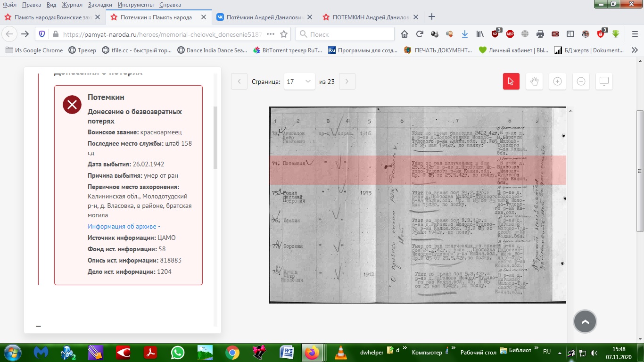
Task: Open VLC media player from taskbar
Action: [340, 353]
